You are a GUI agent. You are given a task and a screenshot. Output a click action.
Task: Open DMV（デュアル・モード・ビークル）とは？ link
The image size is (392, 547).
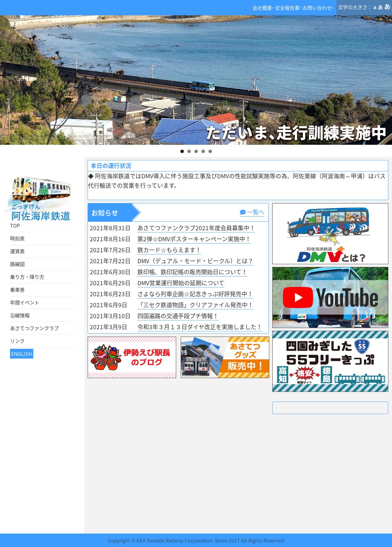(x=195, y=261)
